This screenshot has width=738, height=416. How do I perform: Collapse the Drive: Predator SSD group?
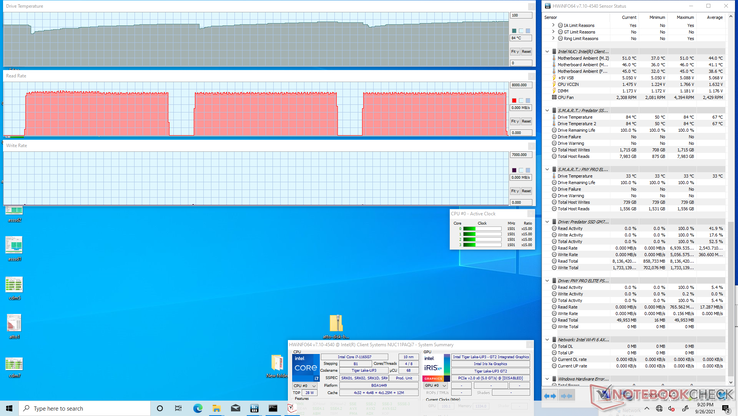click(547, 222)
